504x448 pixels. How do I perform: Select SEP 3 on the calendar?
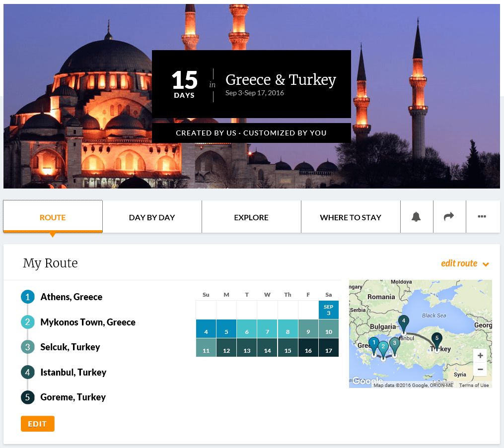point(328,310)
